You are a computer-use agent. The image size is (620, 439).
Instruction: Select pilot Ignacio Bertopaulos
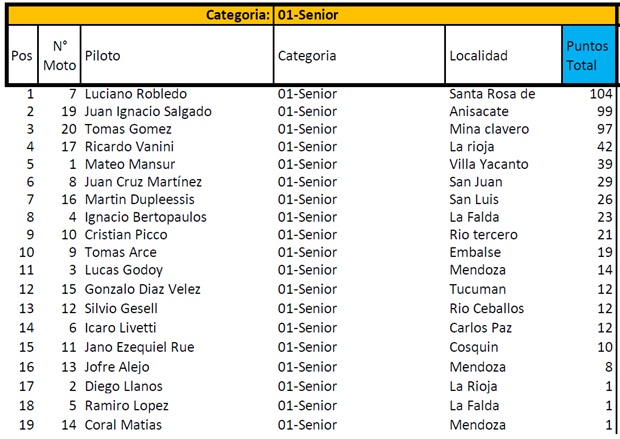click(x=147, y=217)
